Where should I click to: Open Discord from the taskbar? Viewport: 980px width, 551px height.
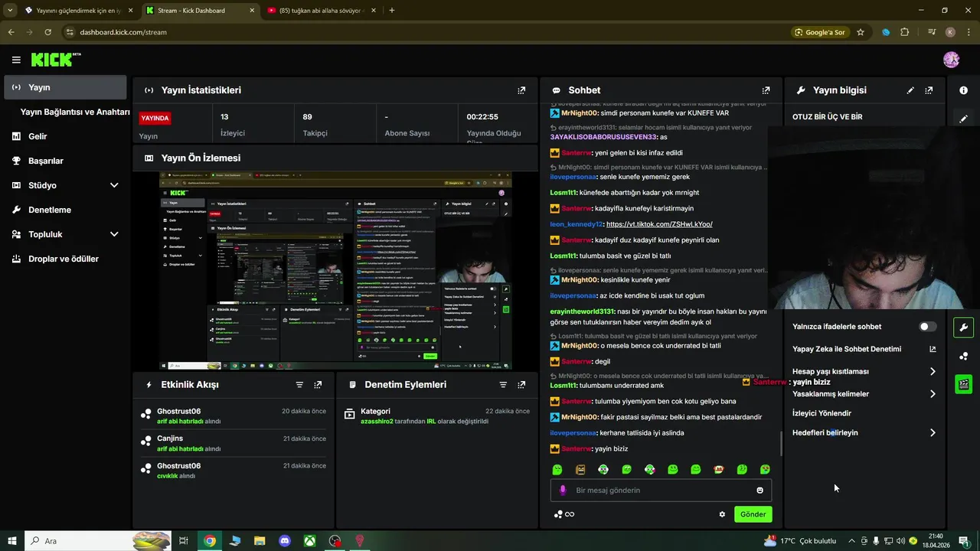click(285, 541)
